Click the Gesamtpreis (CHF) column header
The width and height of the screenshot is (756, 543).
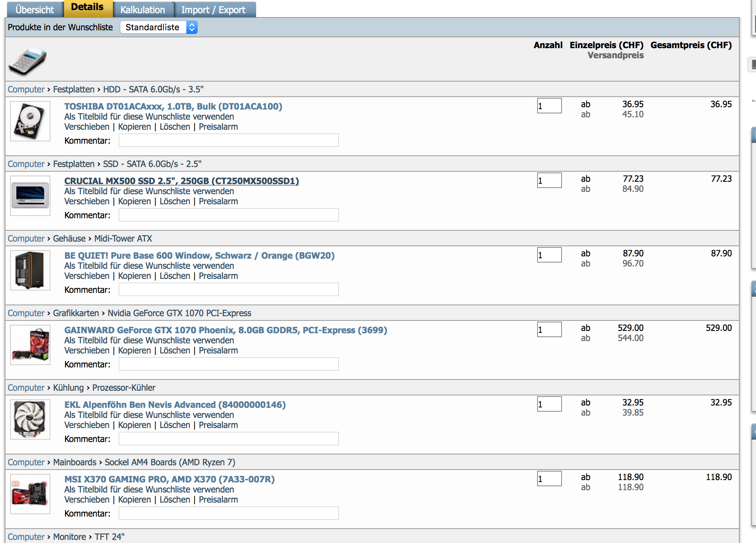pyautogui.click(x=691, y=45)
